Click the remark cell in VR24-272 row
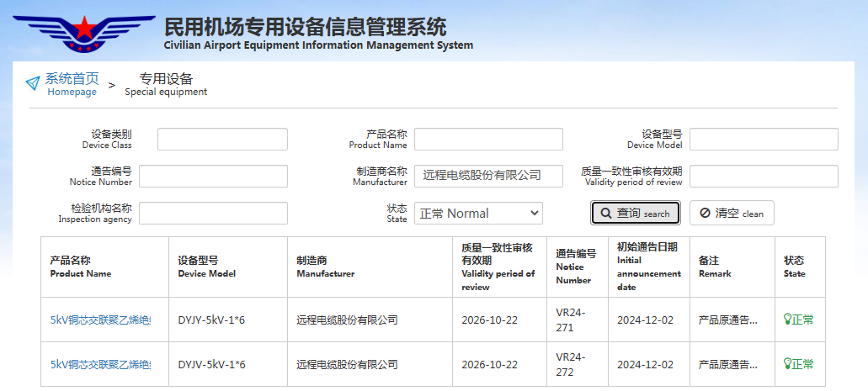The image size is (868, 391). point(732,364)
